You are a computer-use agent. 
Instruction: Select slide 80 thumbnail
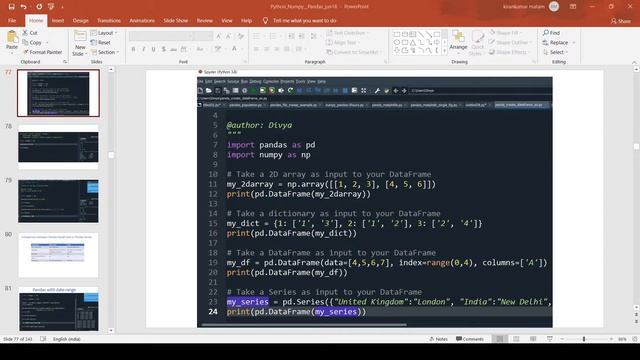(x=58, y=255)
